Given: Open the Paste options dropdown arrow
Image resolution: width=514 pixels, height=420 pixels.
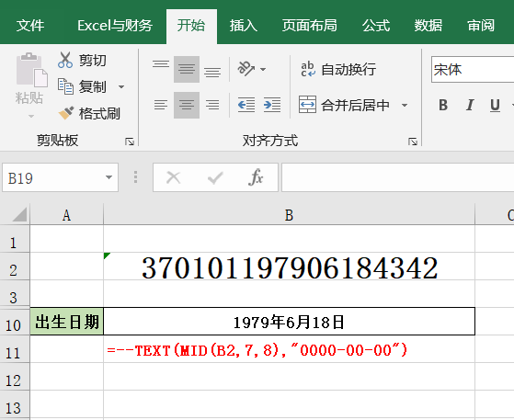Looking at the screenshot, I should pos(31,116).
